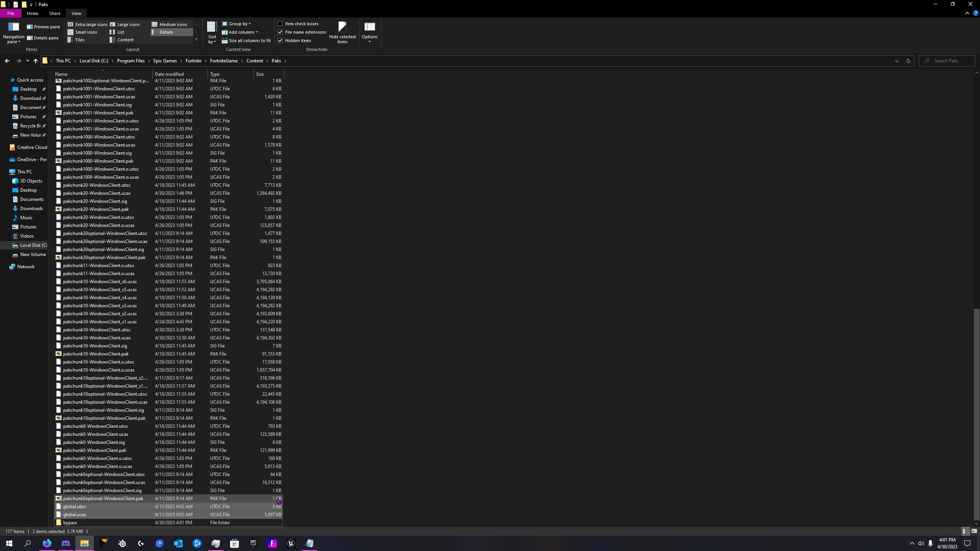Hide selected items
This screenshot has width=980, height=551.
point(341,32)
